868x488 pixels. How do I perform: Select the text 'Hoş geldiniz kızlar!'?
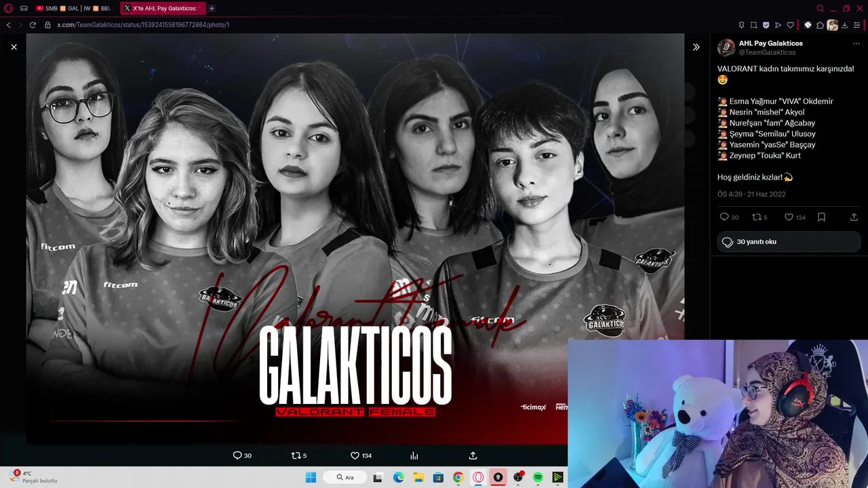(x=750, y=177)
